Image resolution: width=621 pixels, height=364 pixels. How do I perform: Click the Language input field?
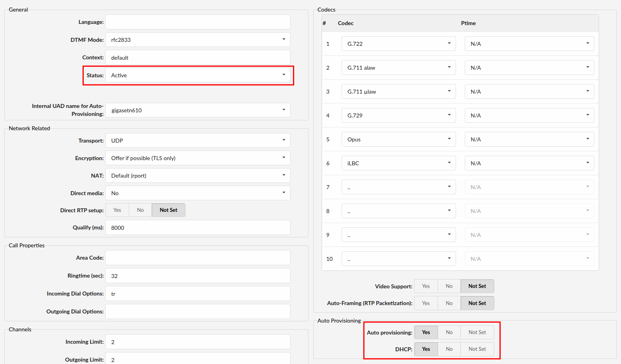198,22
